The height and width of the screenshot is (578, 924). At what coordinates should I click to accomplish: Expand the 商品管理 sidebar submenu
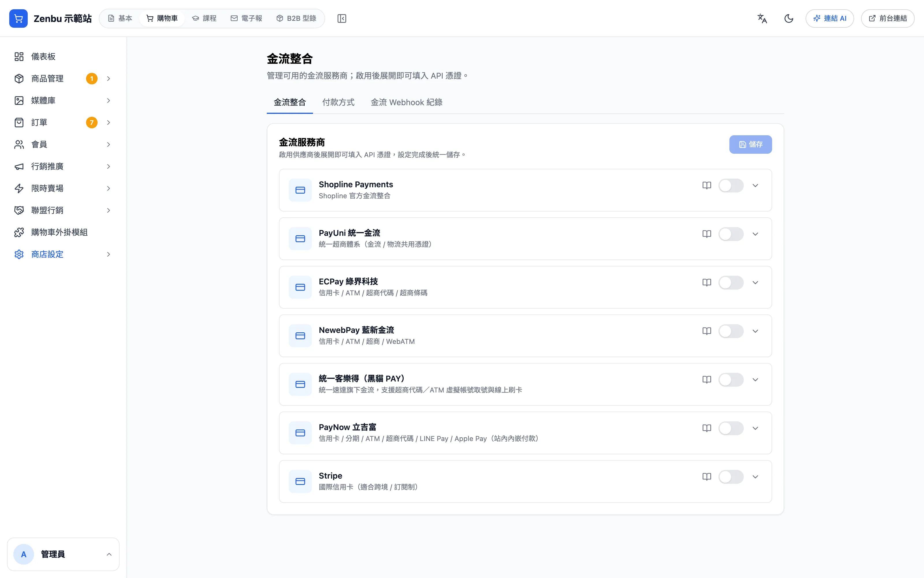point(109,79)
